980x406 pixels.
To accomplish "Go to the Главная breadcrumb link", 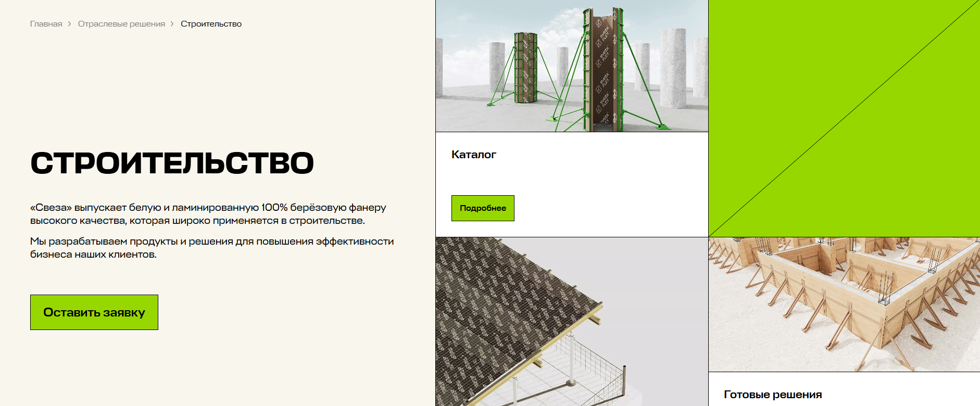I will pyautogui.click(x=46, y=24).
